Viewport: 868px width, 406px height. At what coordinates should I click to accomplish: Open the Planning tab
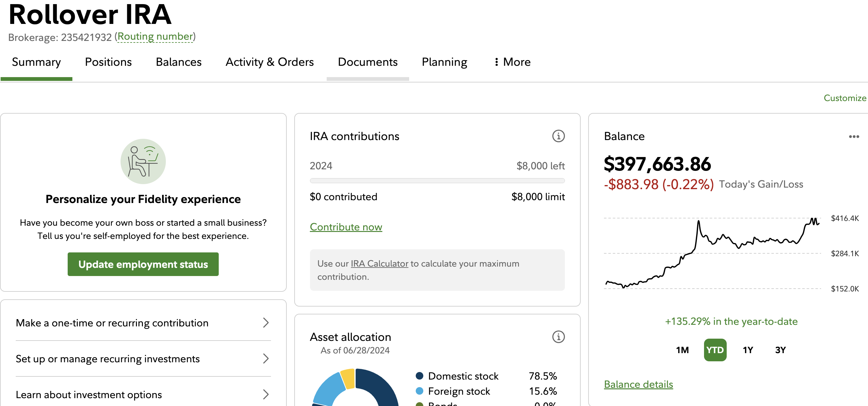tap(444, 62)
